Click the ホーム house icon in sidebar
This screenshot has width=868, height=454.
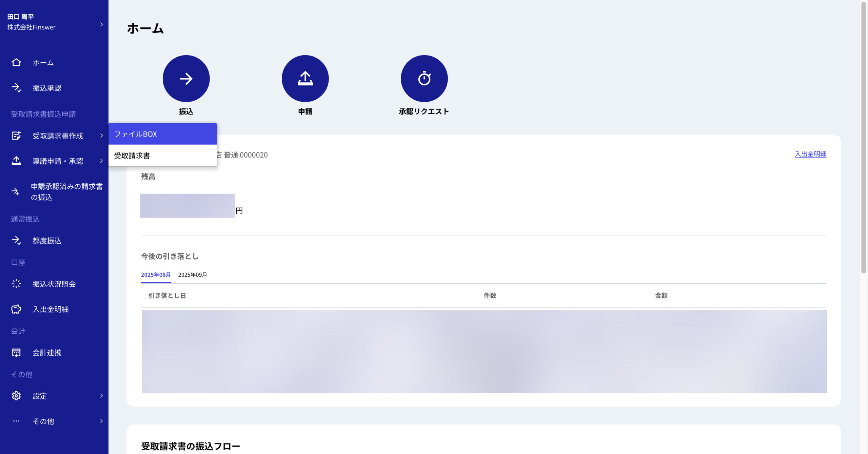tap(16, 62)
